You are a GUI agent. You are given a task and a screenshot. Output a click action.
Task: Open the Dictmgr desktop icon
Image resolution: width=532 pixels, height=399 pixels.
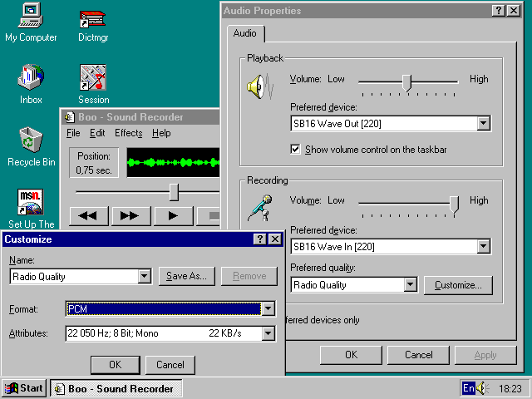[x=92, y=18]
